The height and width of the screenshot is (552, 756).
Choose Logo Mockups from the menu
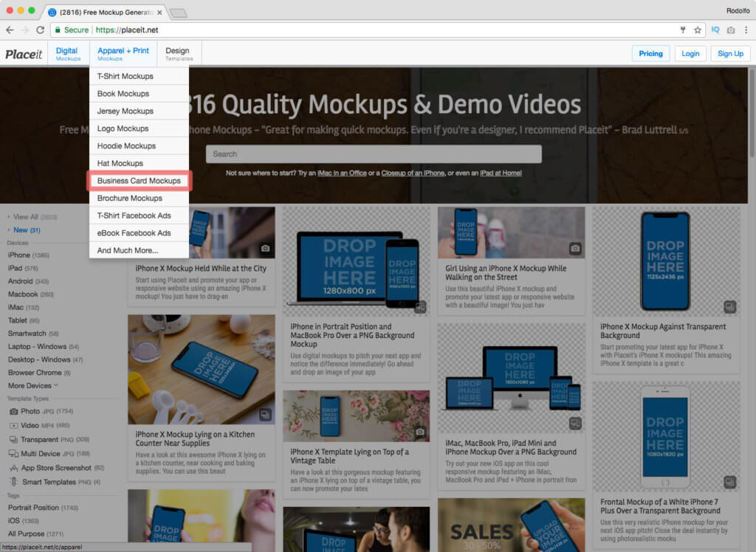[x=139, y=128]
